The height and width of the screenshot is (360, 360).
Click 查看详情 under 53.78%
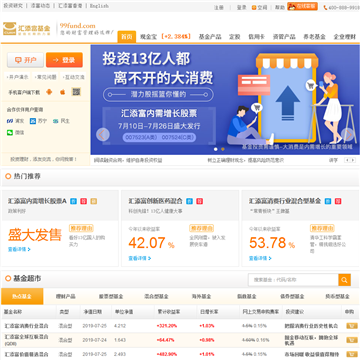point(260,258)
